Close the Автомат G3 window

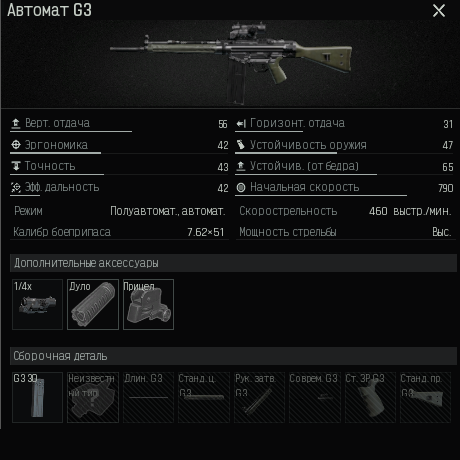click(x=439, y=11)
